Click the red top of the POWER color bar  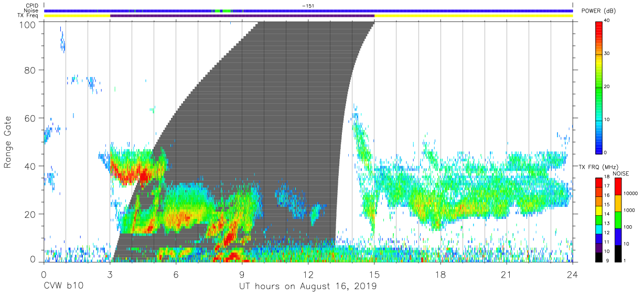599,25
